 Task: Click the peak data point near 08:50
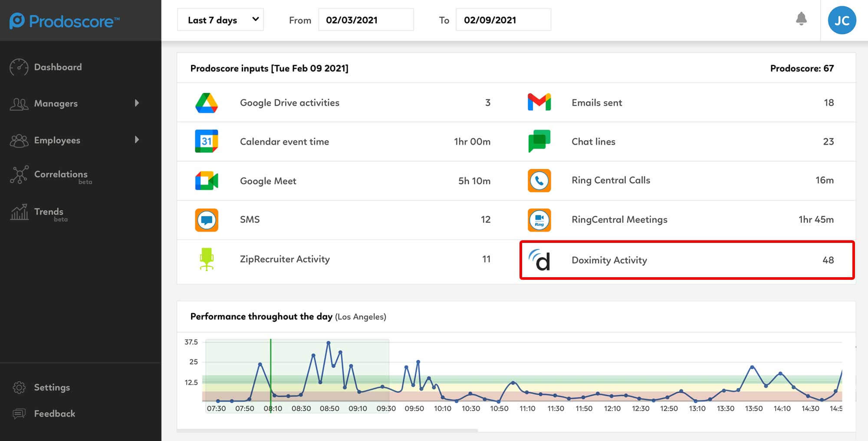point(329,343)
